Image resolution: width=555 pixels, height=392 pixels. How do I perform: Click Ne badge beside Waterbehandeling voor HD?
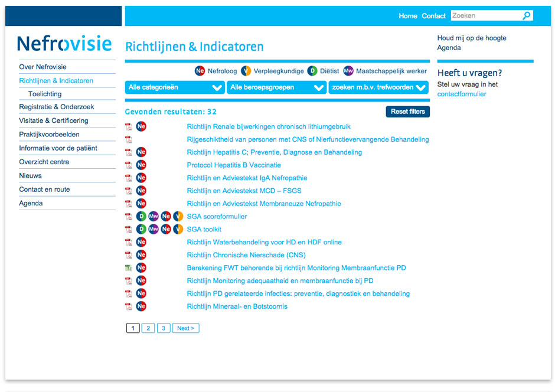tap(141, 242)
